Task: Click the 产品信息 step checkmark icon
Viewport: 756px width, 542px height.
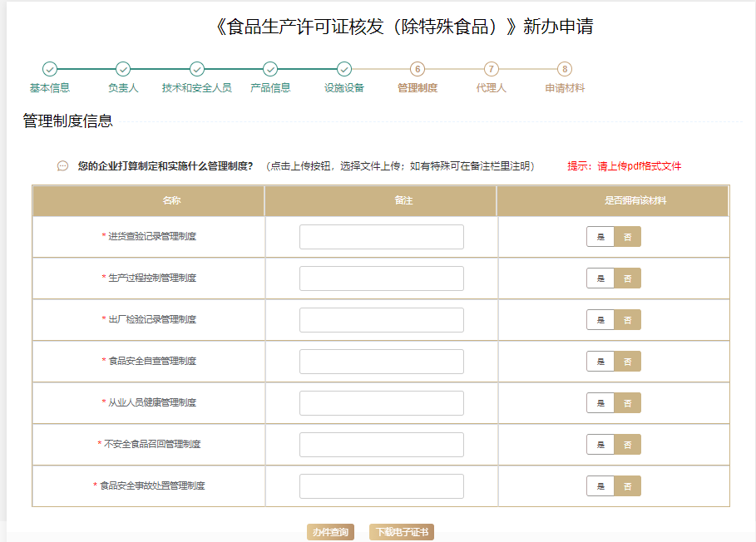Action: (x=270, y=69)
